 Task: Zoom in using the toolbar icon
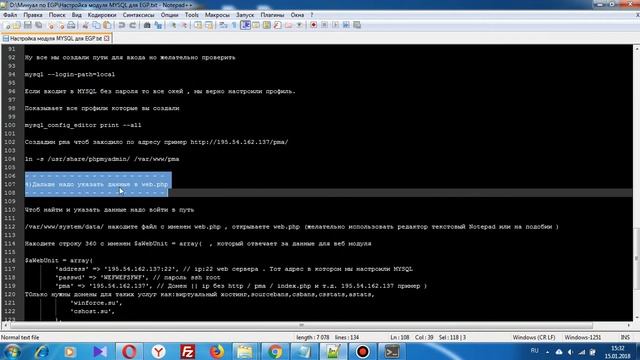pyautogui.click(x=173, y=25)
